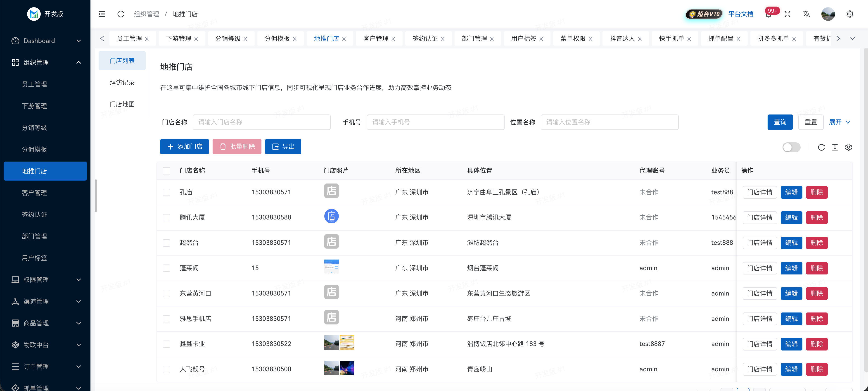Image resolution: width=868 pixels, height=391 pixels.
Task: Click the refresh page icon in header
Action: [x=121, y=14]
